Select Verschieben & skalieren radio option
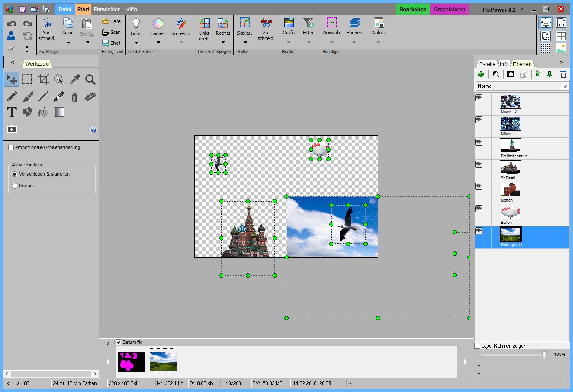The image size is (573, 392). pos(15,174)
